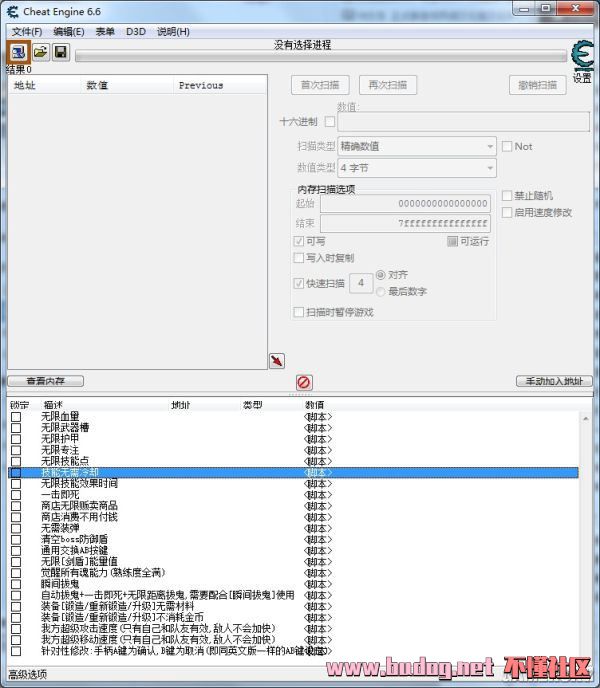Open the 说明(H) menu
This screenshot has height=688, width=600.
173,32
